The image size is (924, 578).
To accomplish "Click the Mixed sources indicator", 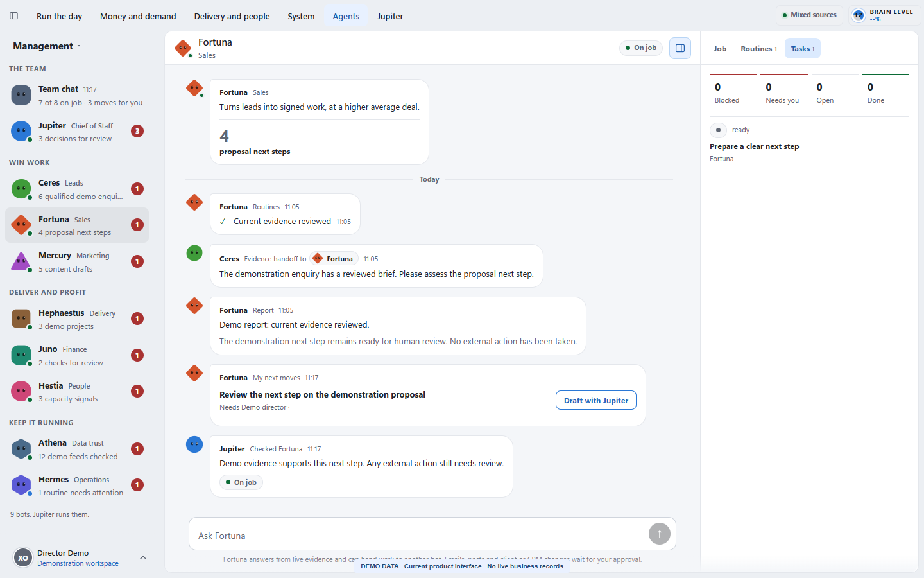I will (809, 15).
